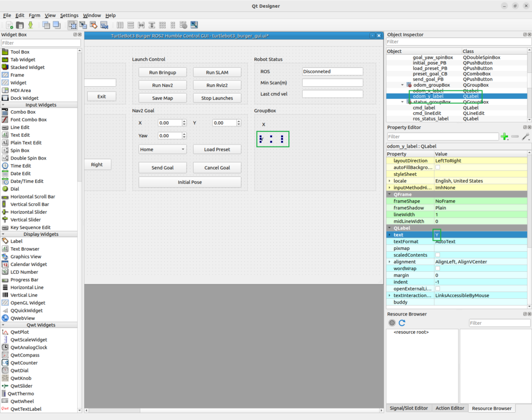Collapse the QLabel property group
Screen dimensions: 532x420
point(390,228)
